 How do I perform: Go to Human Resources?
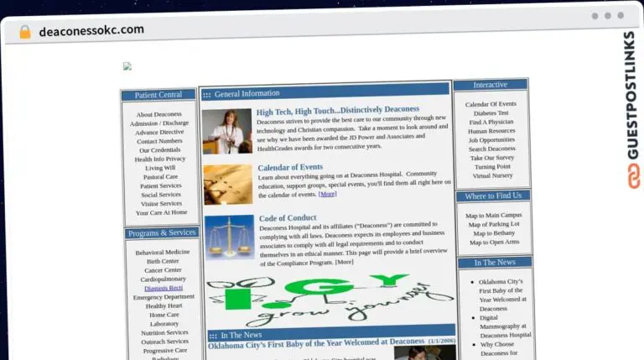[491, 131]
